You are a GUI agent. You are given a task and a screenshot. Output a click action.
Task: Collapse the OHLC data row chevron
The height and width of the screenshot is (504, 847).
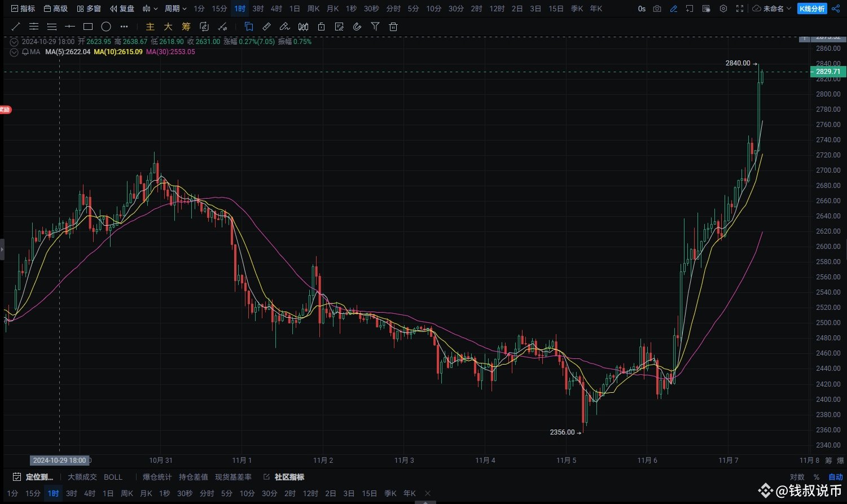pyautogui.click(x=14, y=41)
